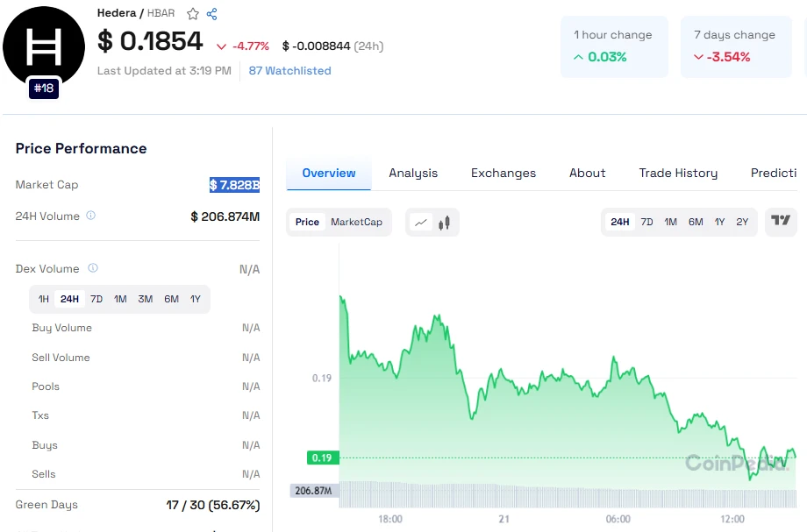The width and height of the screenshot is (807, 532).
Task: Click info icon beside Dex Volume
Action: tap(93, 268)
